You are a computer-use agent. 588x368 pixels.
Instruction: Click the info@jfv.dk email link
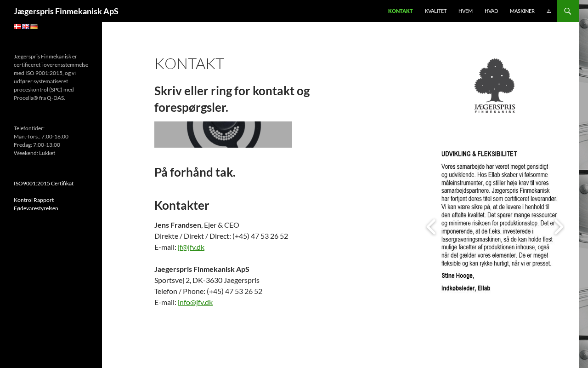(195, 302)
